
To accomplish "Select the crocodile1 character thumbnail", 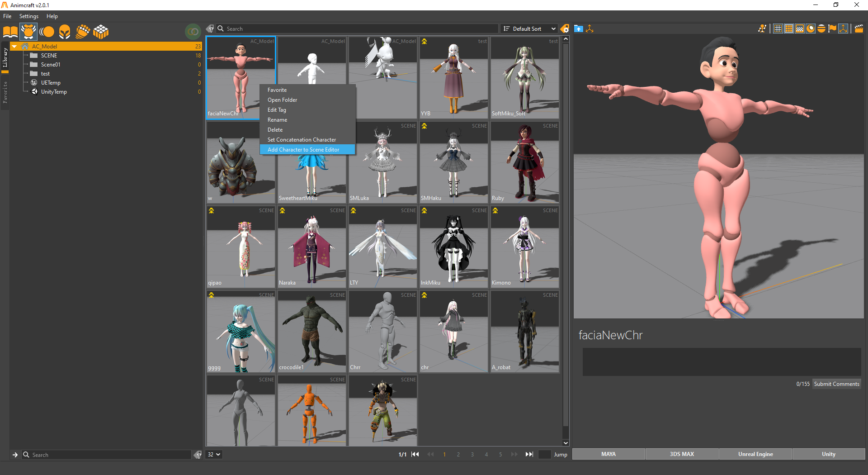I will 312,331.
